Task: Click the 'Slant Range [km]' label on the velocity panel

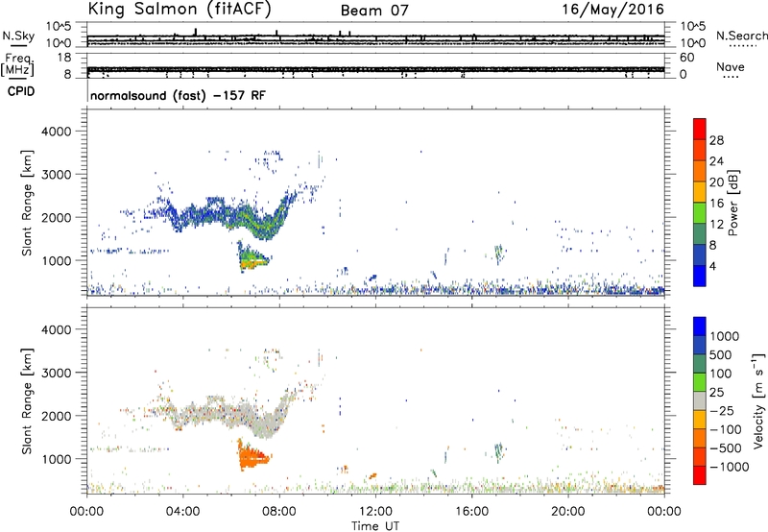Action: click(x=27, y=400)
